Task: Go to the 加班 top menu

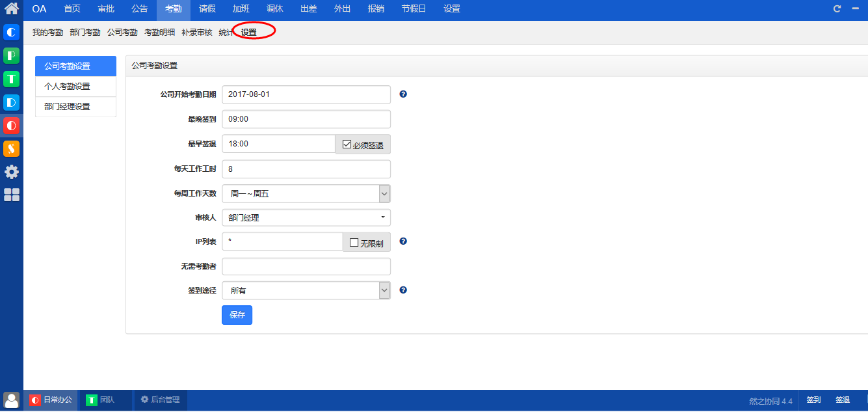Action: 241,9
